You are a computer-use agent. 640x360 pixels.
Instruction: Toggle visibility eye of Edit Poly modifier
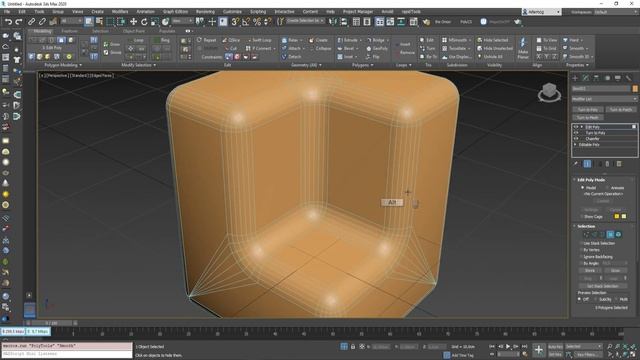point(576,127)
